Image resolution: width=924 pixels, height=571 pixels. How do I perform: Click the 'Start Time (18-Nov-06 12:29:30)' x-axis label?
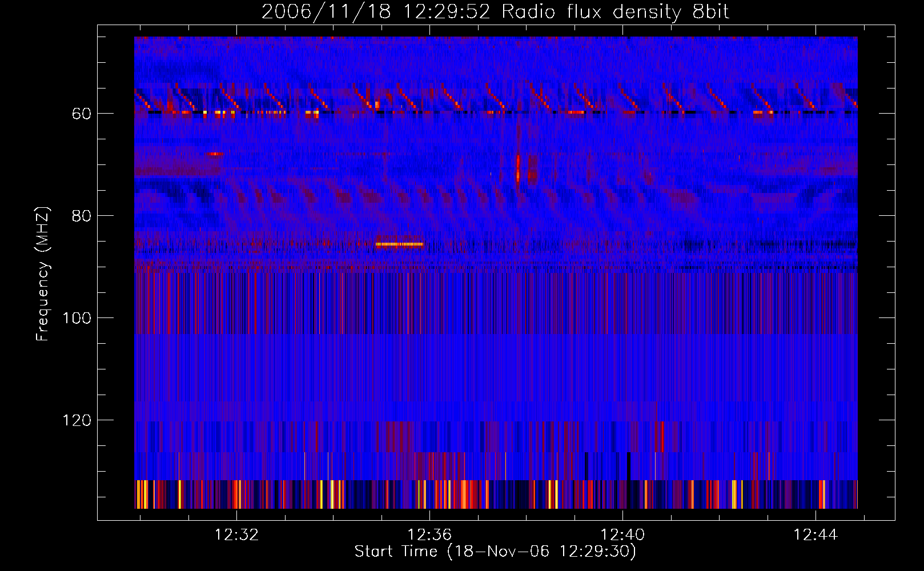click(x=495, y=552)
